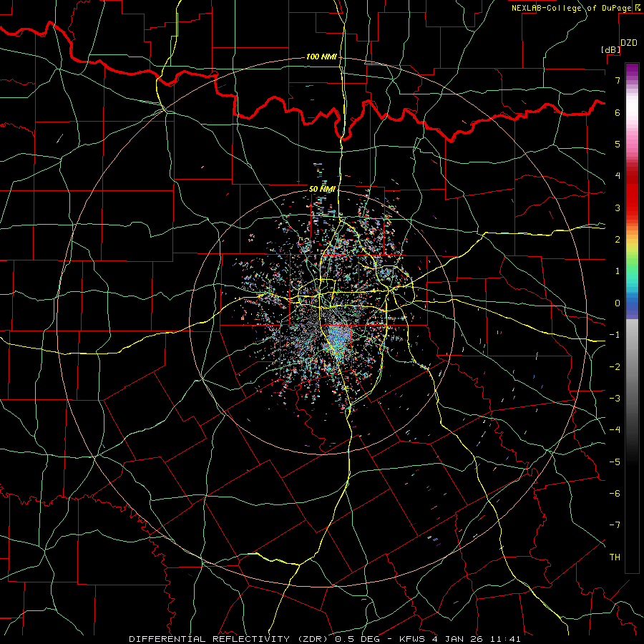Click the DZD legend title

pos(628,43)
